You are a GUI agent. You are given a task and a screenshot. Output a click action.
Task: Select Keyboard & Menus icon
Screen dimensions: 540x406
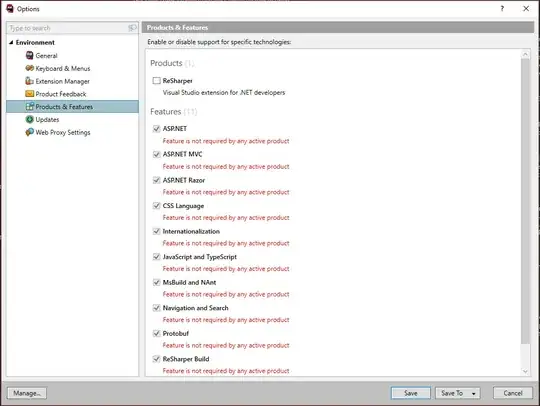[30, 68]
